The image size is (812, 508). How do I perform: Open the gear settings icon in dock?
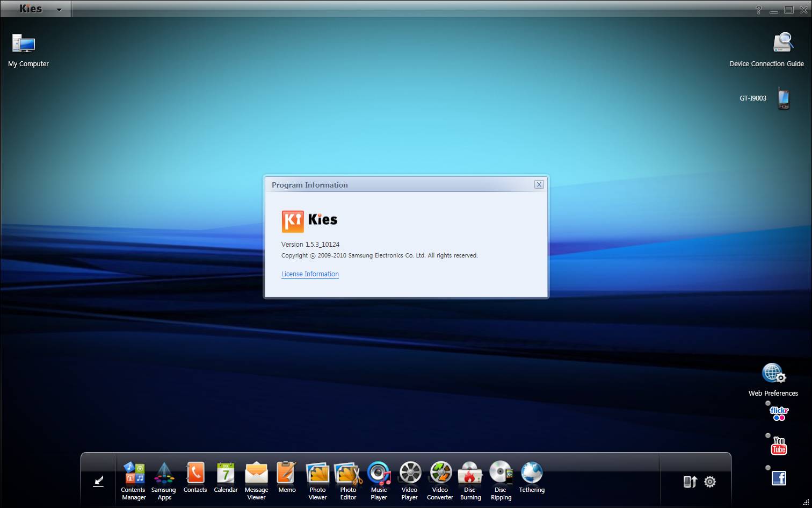[710, 482]
